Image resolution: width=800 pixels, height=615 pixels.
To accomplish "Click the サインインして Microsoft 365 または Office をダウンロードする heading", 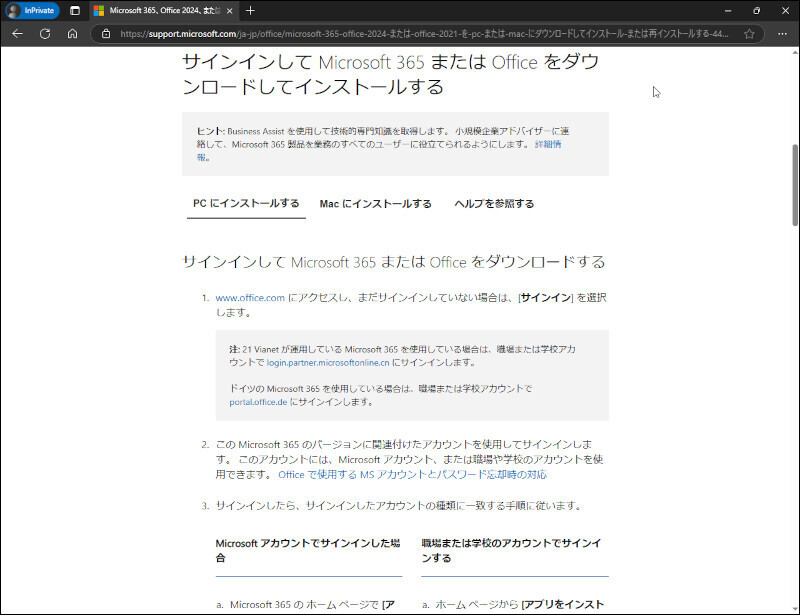I will (x=394, y=262).
